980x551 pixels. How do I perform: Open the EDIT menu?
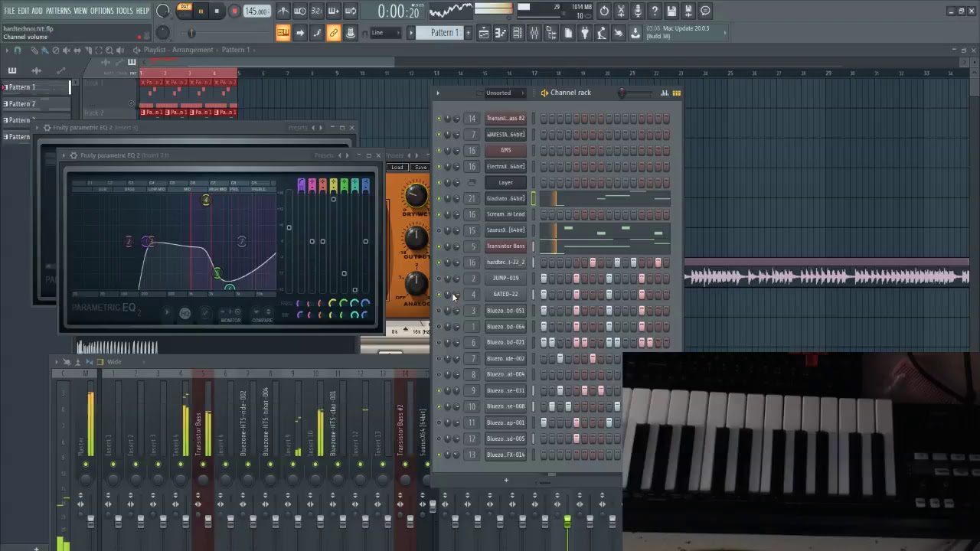click(24, 11)
